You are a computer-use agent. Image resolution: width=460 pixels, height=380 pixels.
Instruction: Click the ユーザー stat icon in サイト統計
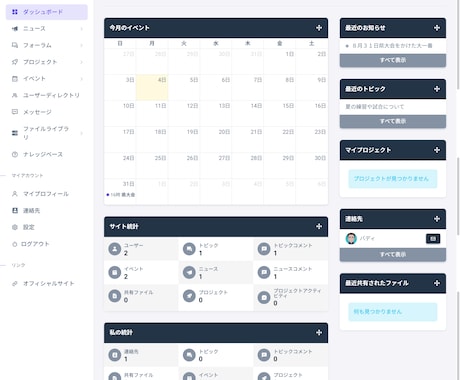tap(115, 249)
